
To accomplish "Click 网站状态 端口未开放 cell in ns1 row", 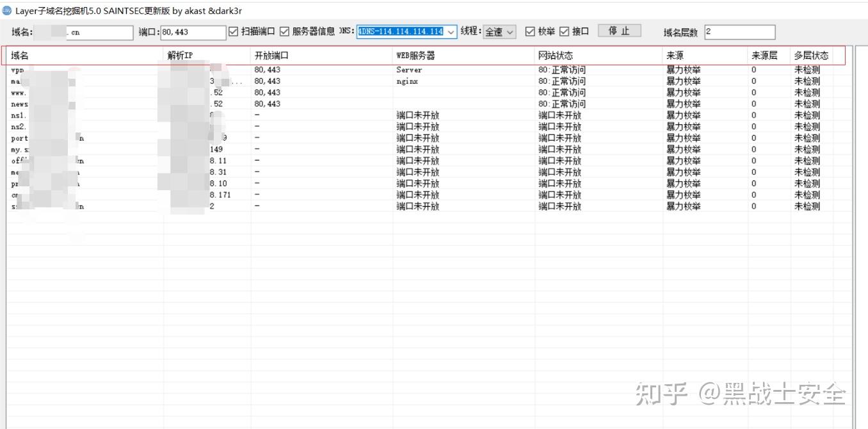I will pyautogui.click(x=560, y=116).
